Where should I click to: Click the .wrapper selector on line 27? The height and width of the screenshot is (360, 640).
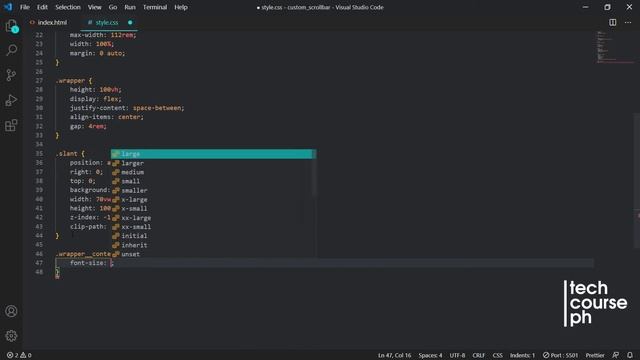point(70,80)
